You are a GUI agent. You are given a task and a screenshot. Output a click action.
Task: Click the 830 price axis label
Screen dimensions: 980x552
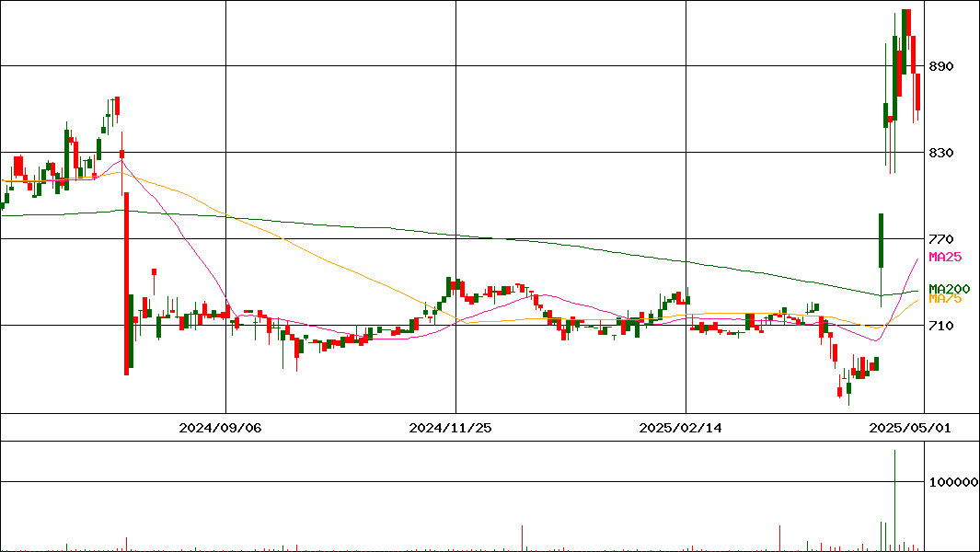[x=940, y=153]
